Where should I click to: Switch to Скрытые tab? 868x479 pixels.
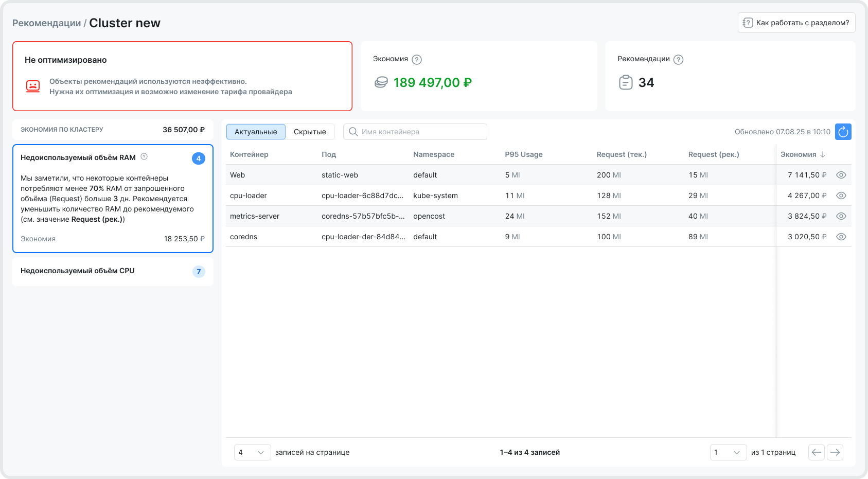[310, 132]
